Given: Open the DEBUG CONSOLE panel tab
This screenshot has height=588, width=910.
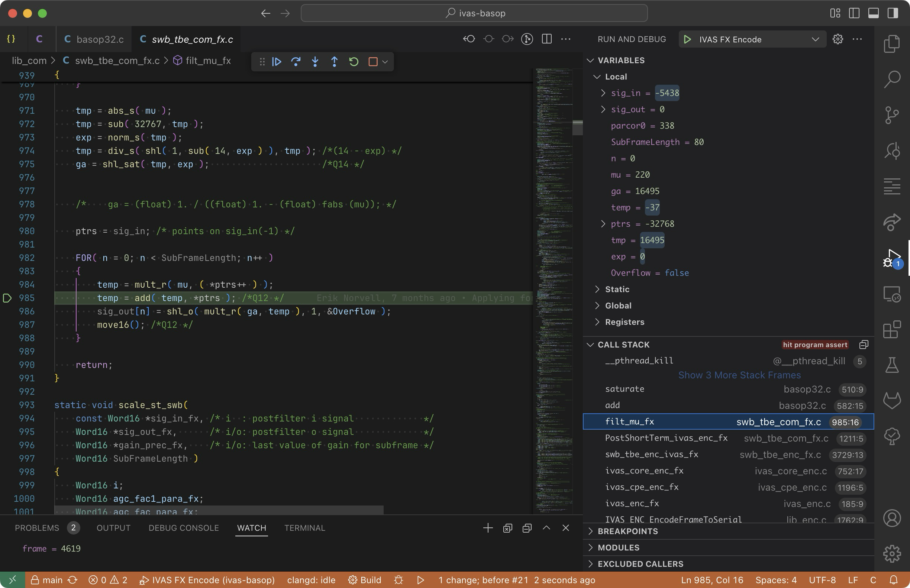Looking at the screenshot, I should (183, 528).
